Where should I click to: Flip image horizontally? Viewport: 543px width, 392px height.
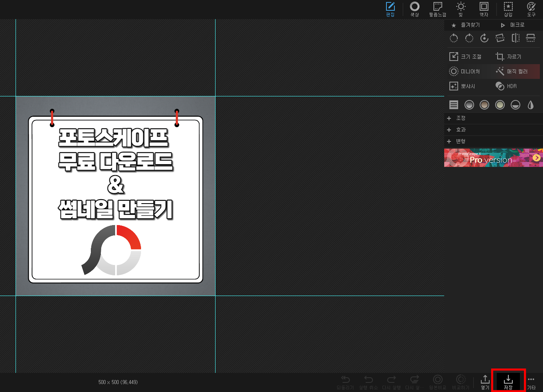516,38
